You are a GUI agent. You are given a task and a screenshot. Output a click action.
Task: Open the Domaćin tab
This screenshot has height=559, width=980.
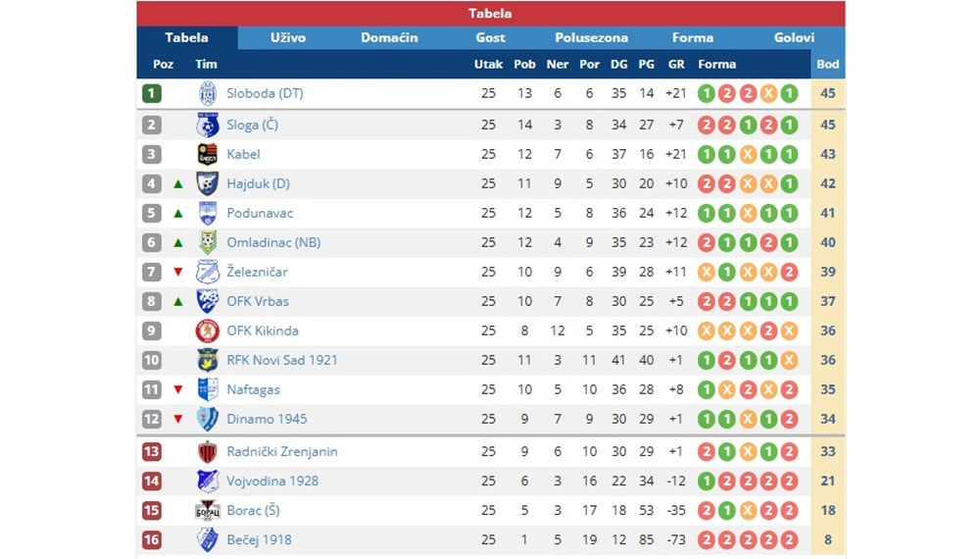click(389, 37)
